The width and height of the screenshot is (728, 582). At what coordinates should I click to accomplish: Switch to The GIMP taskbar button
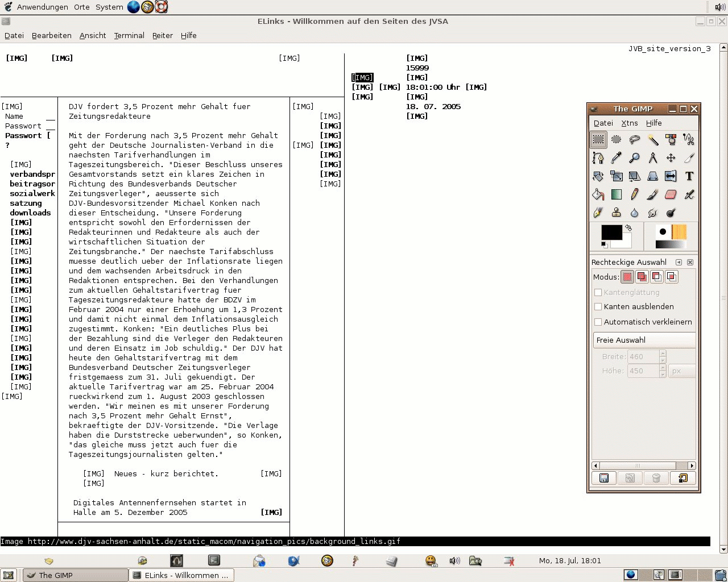pyautogui.click(x=75, y=575)
